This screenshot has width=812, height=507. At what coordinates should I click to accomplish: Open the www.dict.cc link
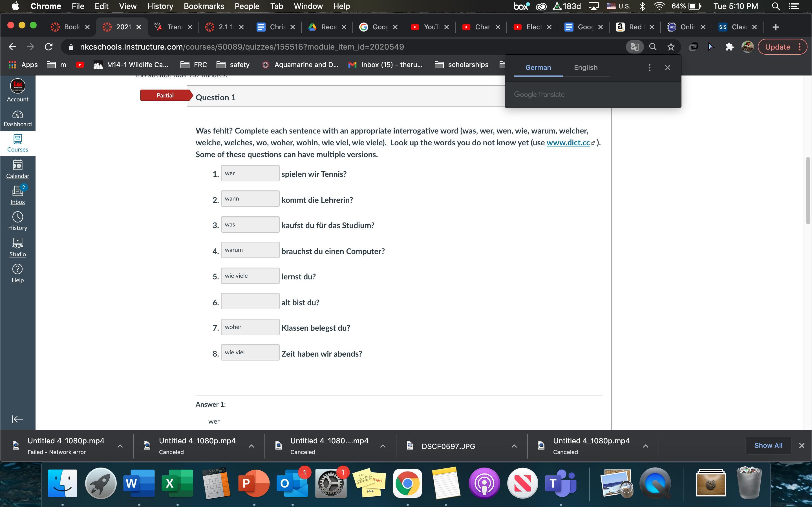point(568,143)
